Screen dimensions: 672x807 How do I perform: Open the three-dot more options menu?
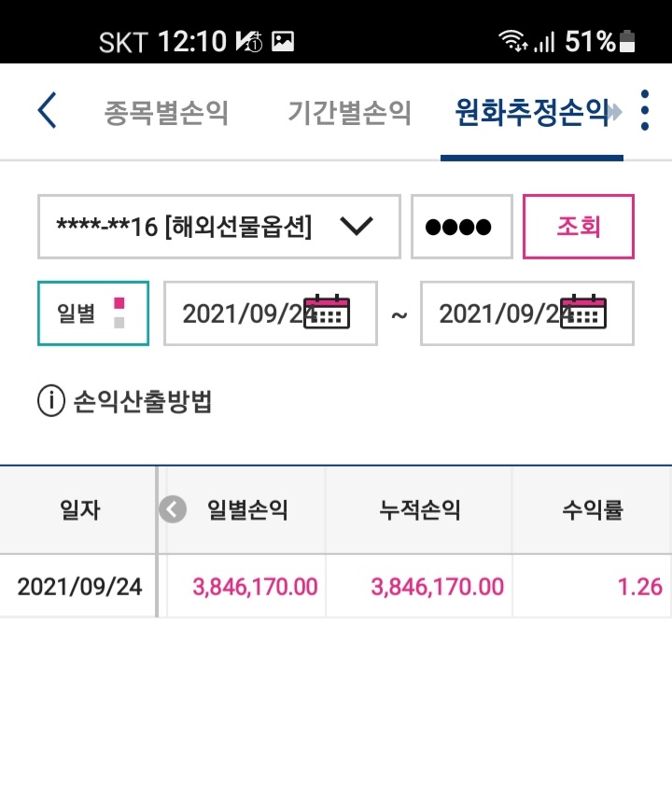[x=644, y=110]
